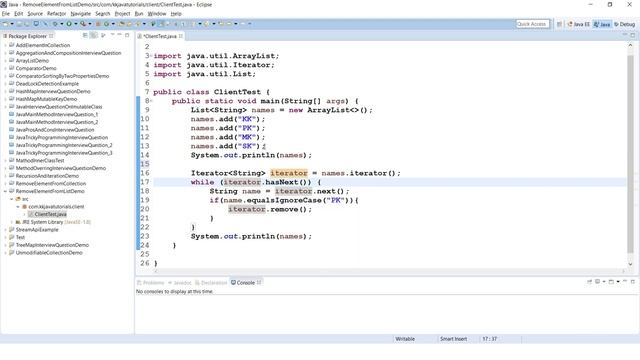Select the TreeMapInterviewQuestionDemo project
This screenshot has width=640, height=360.
coord(52,245)
